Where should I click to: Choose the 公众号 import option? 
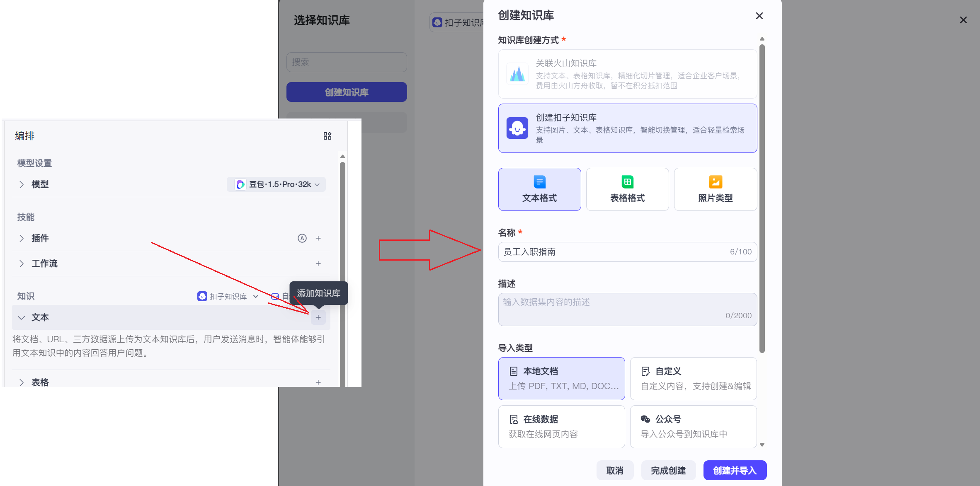(x=693, y=426)
